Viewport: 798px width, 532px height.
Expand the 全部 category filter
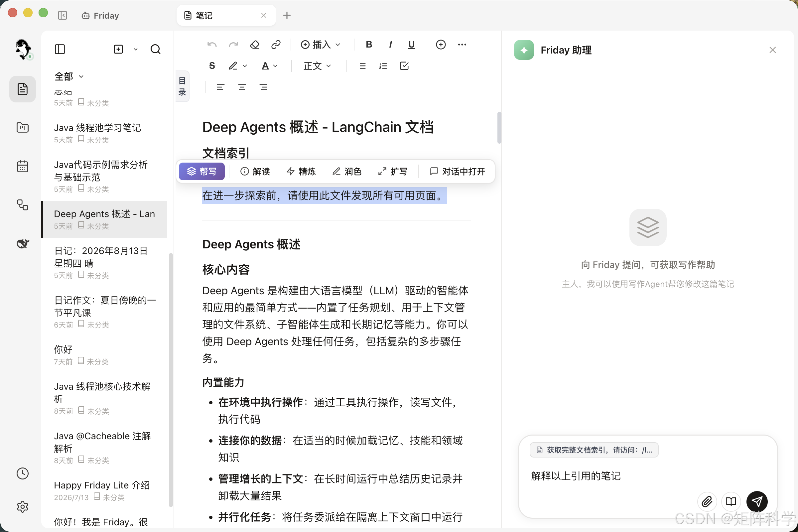point(69,76)
